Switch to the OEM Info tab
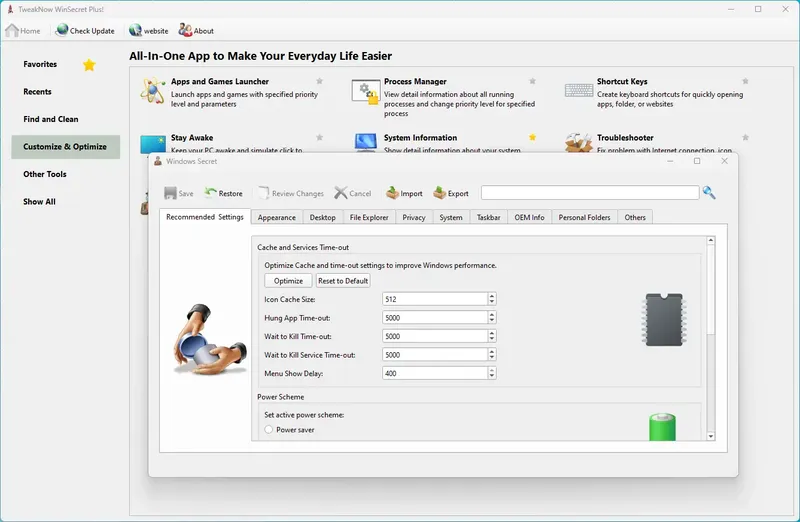 (529, 217)
